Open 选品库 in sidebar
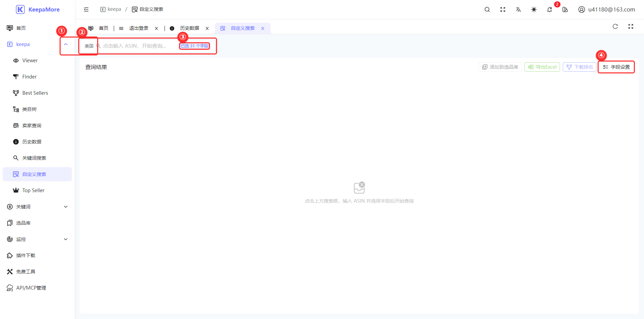 [37, 223]
